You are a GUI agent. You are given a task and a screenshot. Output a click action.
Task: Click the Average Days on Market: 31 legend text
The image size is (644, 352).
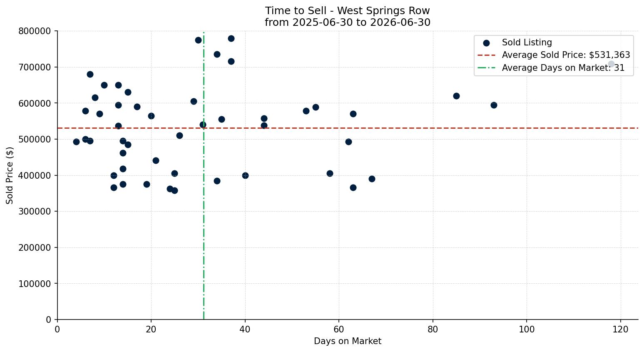[563, 68]
